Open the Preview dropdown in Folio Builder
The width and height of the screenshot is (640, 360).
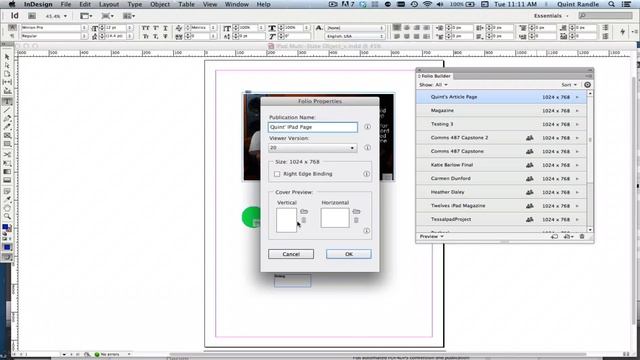431,236
